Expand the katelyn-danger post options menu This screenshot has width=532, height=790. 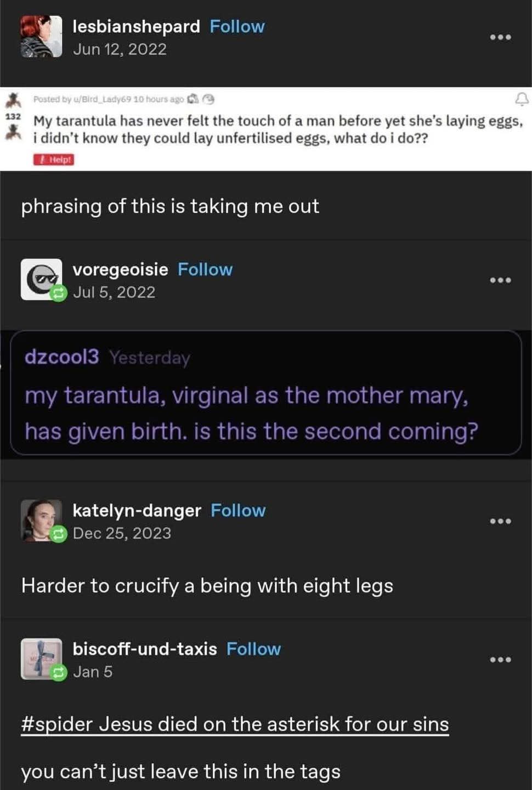tap(500, 521)
